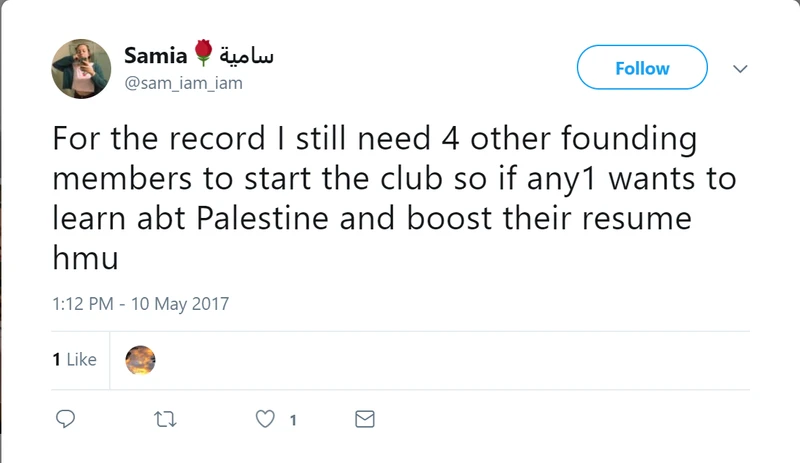
Task: Like the tweet with the heart icon
Action: (265, 420)
